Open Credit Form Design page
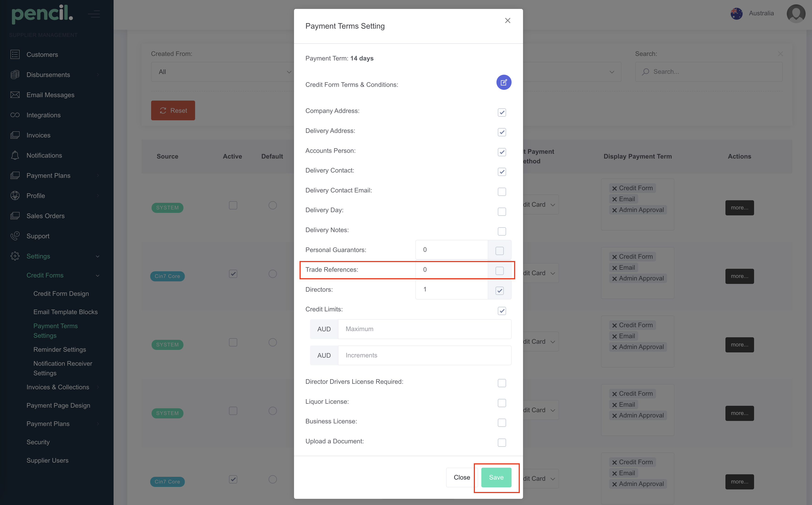 pos(61,294)
